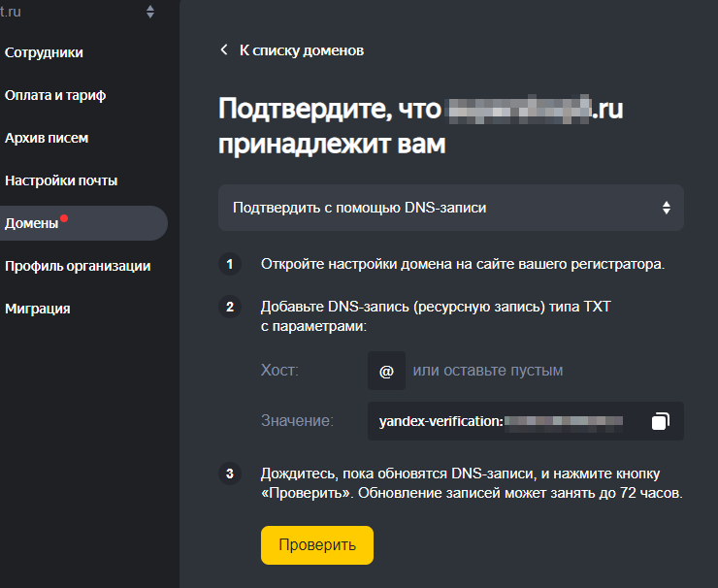Click the red notification dot next to Домены

point(64,217)
